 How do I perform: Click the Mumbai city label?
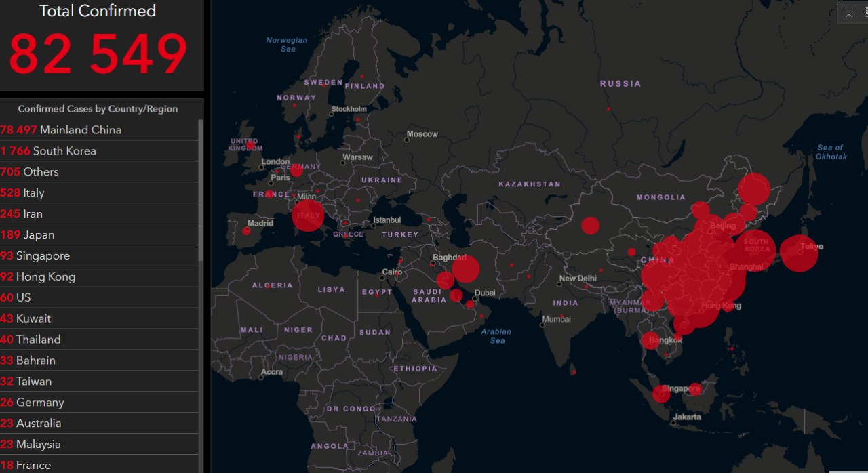click(x=556, y=319)
